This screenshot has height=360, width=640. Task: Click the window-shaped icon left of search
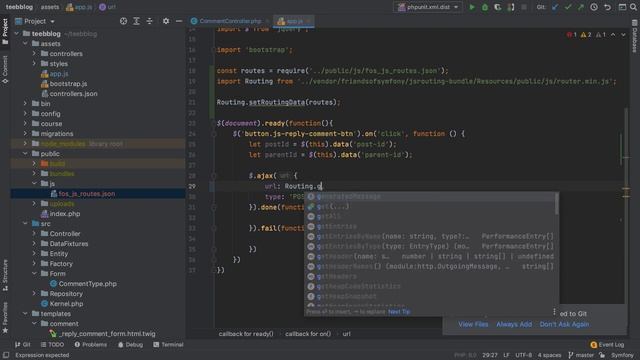coord(622,7)
